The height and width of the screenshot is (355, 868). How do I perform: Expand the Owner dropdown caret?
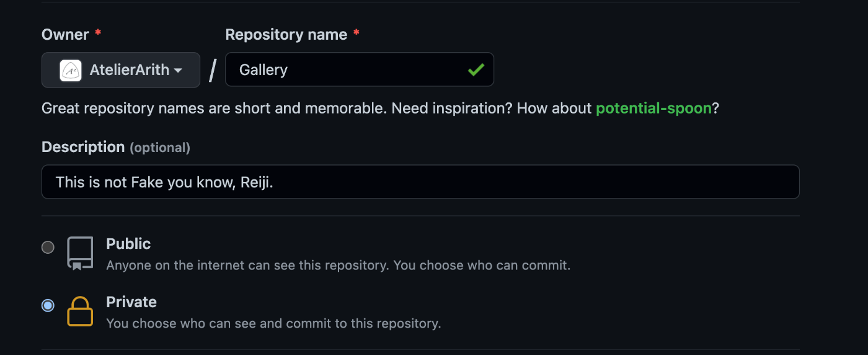178,71
